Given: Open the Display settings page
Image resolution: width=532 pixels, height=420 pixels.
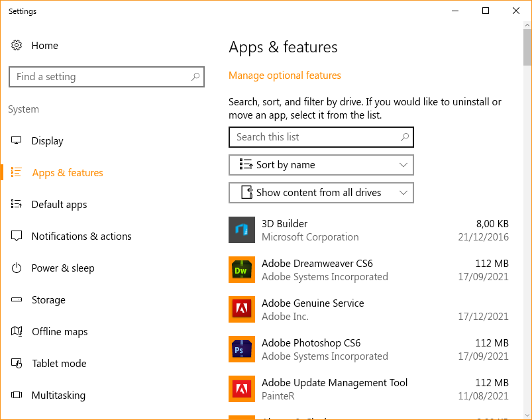Looking at the screenshot, I should pyautogui.click(x=47, y=141).
